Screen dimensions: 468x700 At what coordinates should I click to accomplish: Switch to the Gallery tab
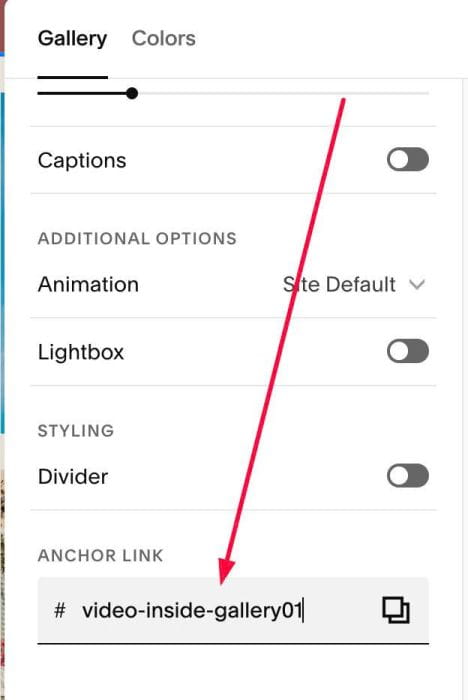point(72,38)
